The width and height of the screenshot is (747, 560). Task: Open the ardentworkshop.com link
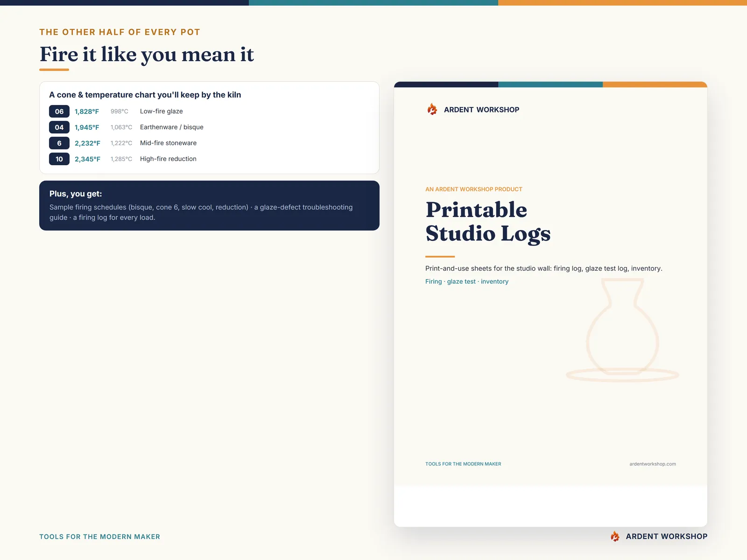(x=653, y=464)
